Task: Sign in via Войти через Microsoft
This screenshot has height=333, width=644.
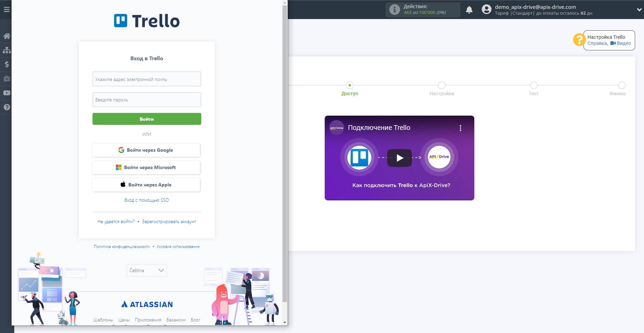Action: (x=146, y=167)
